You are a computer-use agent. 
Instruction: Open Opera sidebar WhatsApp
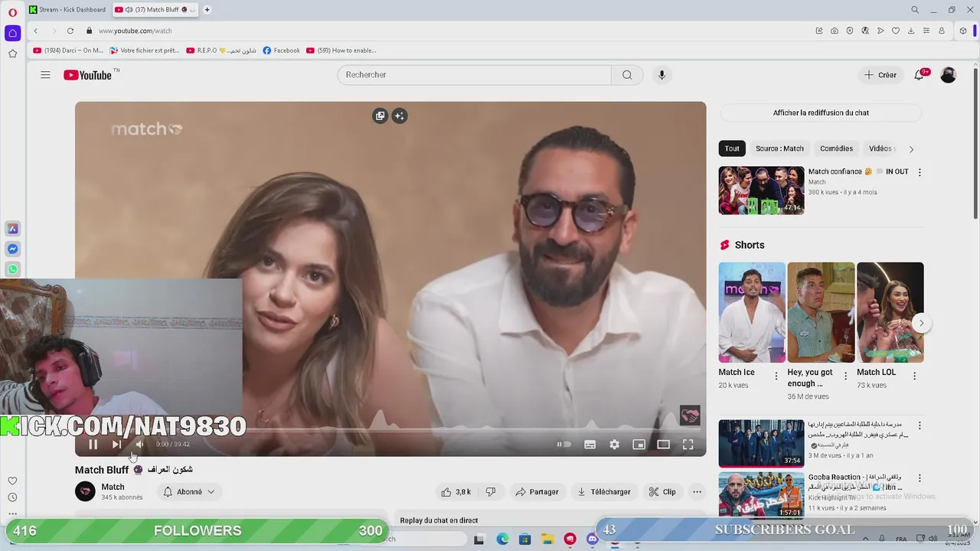(x=13, y=269)
